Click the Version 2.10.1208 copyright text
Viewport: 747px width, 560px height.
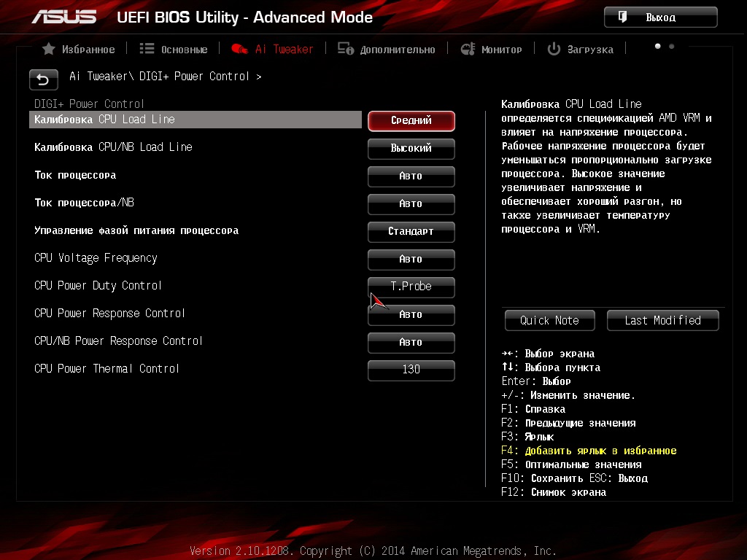point(373,551)
